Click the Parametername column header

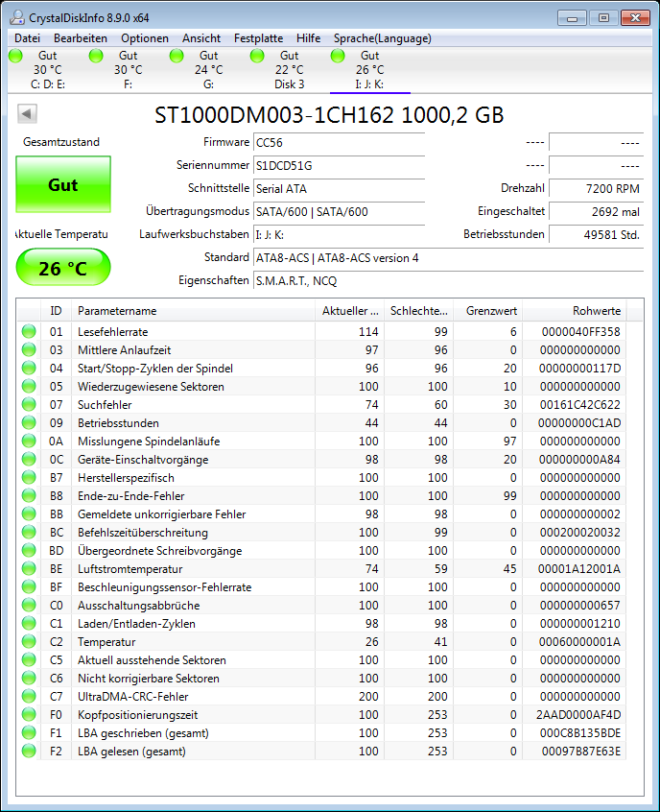pyautogui.click(x=193, y=311)
